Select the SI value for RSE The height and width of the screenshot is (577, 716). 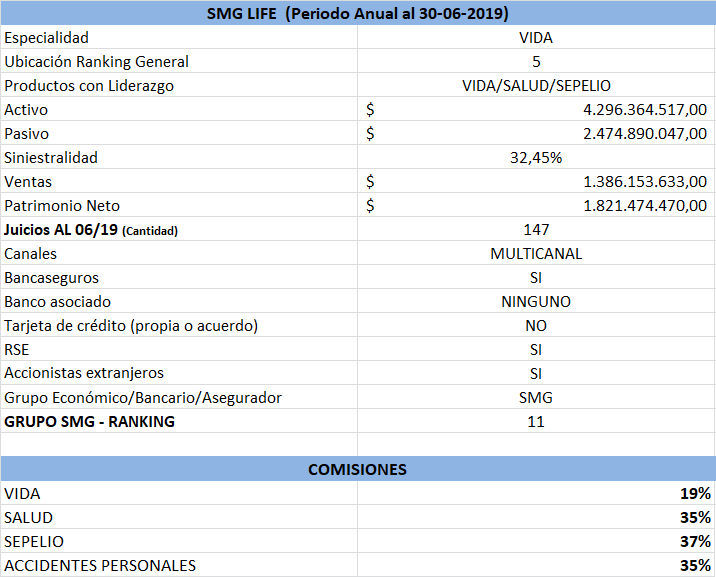click(x=536, y=349)
